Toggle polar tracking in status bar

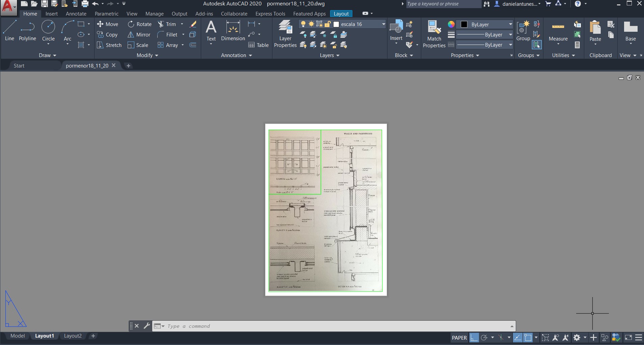[484, 337]
